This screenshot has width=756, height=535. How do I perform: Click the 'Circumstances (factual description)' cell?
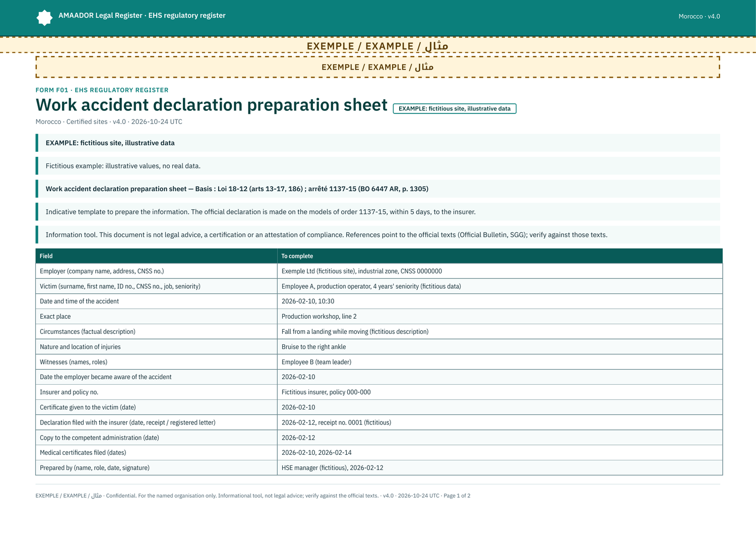click(x=157, y=332)
